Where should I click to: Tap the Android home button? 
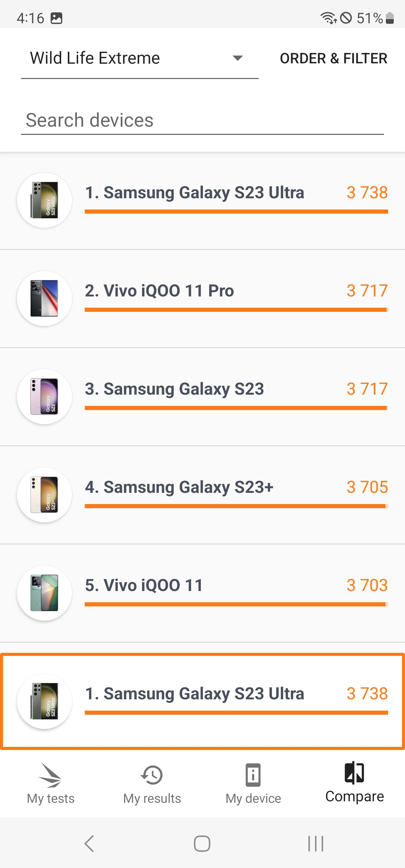(202, 844)
